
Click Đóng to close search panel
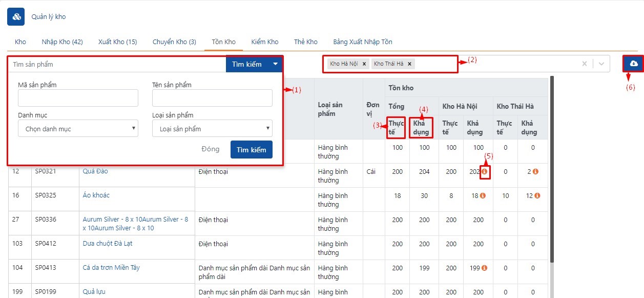[210, 149]
